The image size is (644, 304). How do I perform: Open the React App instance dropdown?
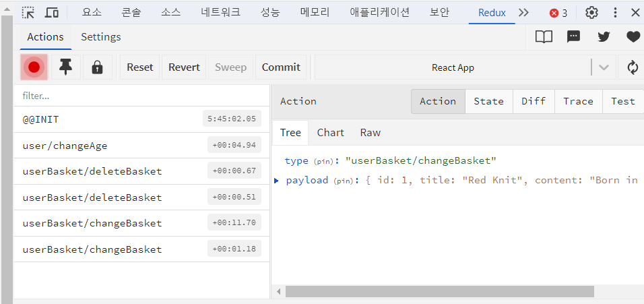click(x=604, y=67)
